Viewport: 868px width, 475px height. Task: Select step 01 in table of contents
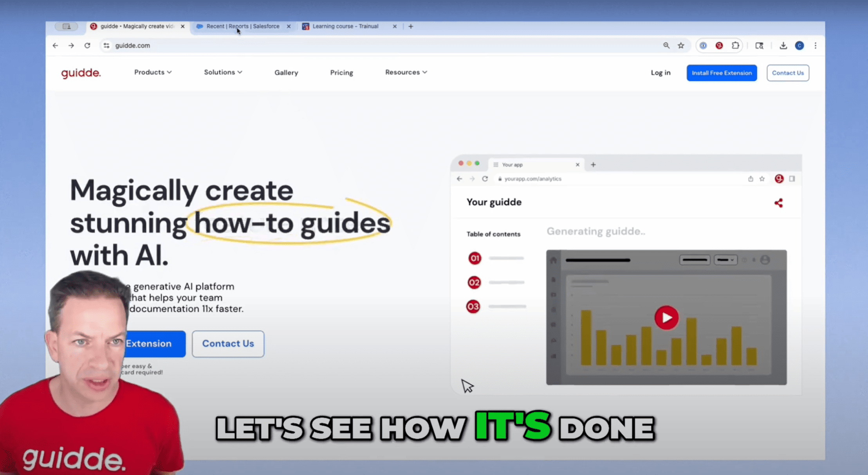point(475,258)
